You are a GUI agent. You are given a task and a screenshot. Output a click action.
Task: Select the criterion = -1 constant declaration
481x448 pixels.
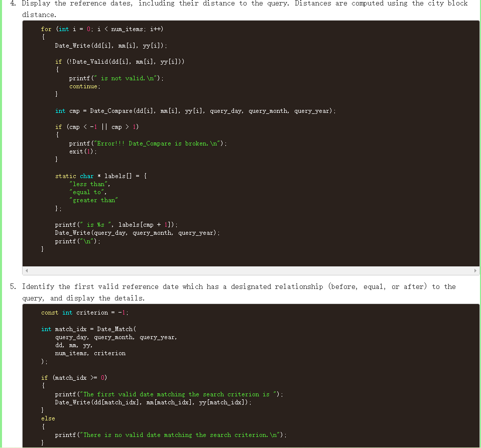[x=84, y=313]
